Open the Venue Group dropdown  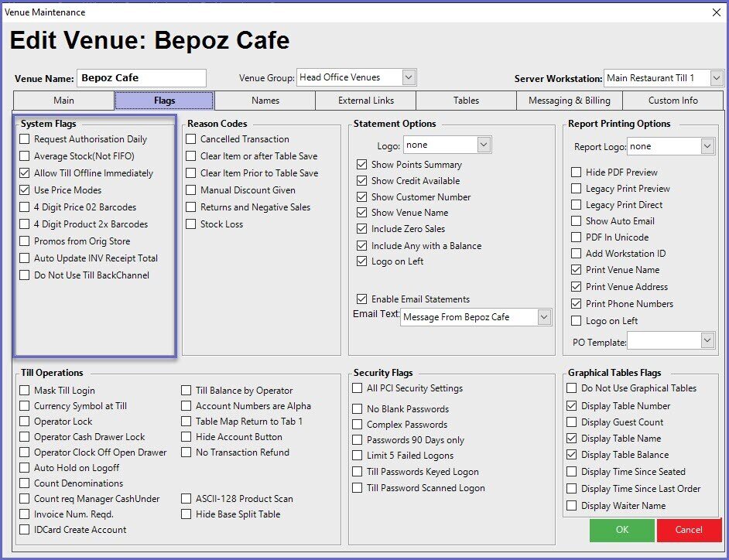click(409, 77)
